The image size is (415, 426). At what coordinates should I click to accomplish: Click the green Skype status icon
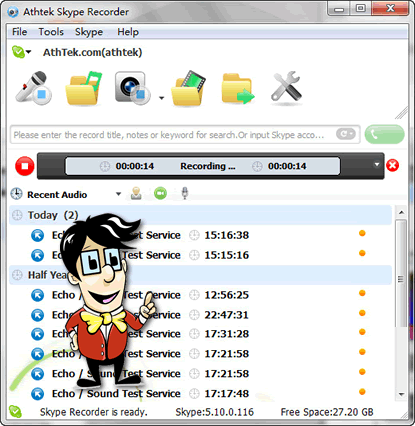(18, 52)
